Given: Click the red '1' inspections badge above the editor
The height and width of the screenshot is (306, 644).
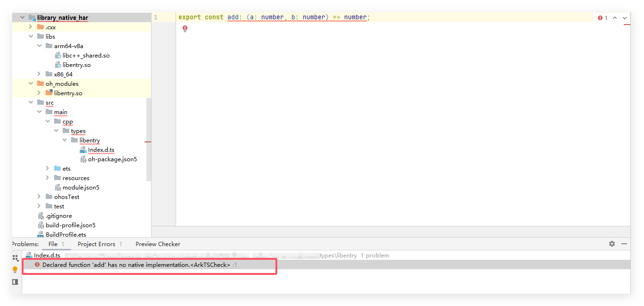Looking at the screenshot, I should (x=602, y=17).
